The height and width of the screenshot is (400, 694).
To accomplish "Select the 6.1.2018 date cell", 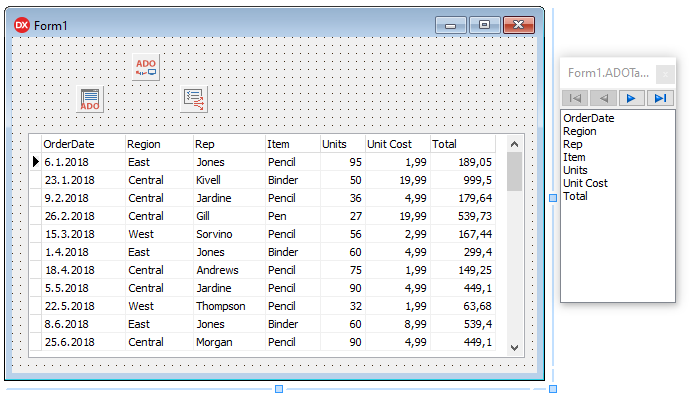I will pos(83,162).
